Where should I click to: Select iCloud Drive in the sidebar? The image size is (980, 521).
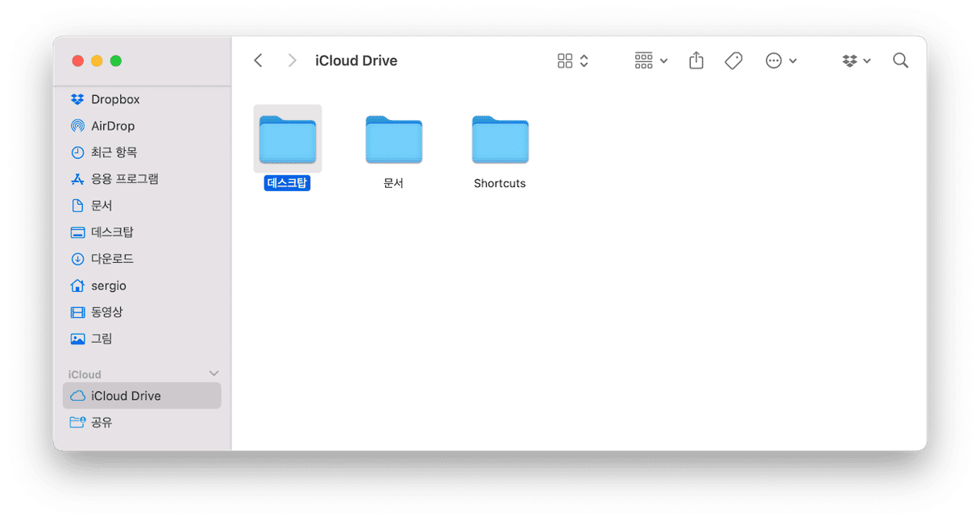tap(142, 396)
